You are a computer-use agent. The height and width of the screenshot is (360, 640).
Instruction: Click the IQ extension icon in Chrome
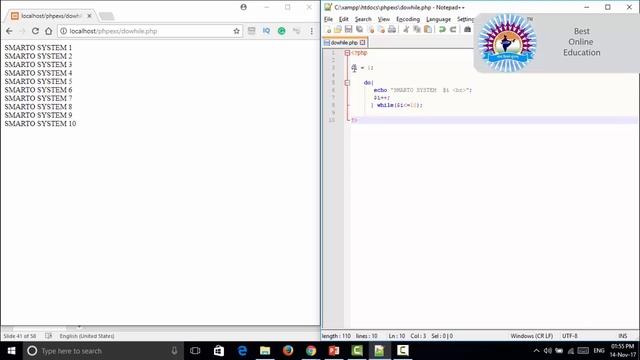[266, 31]
